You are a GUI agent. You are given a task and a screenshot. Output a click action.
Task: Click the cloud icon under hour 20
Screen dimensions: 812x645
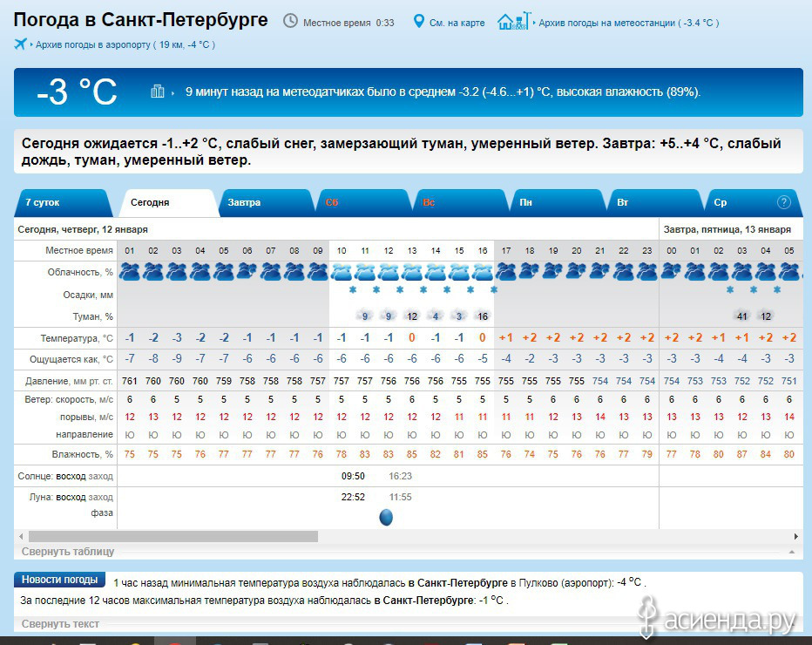coord(577,271)
